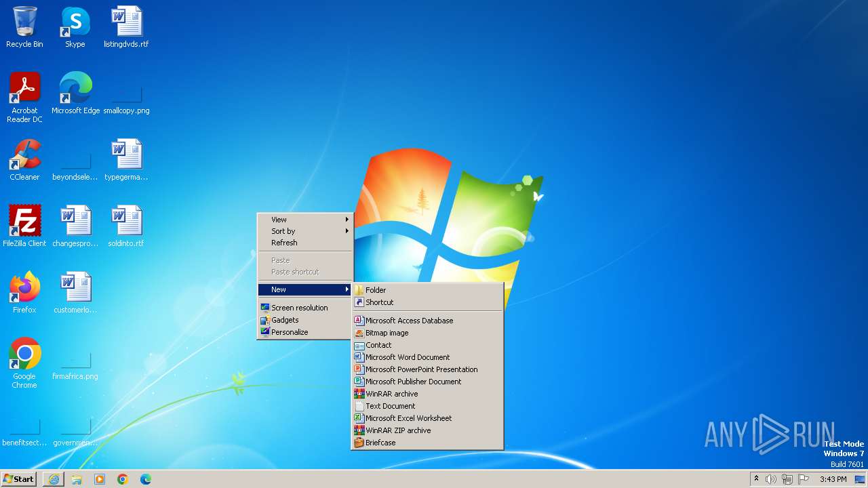The image size is (868, 488).
Task: Click the network tray icon
Action: click(x=787, y=479)
